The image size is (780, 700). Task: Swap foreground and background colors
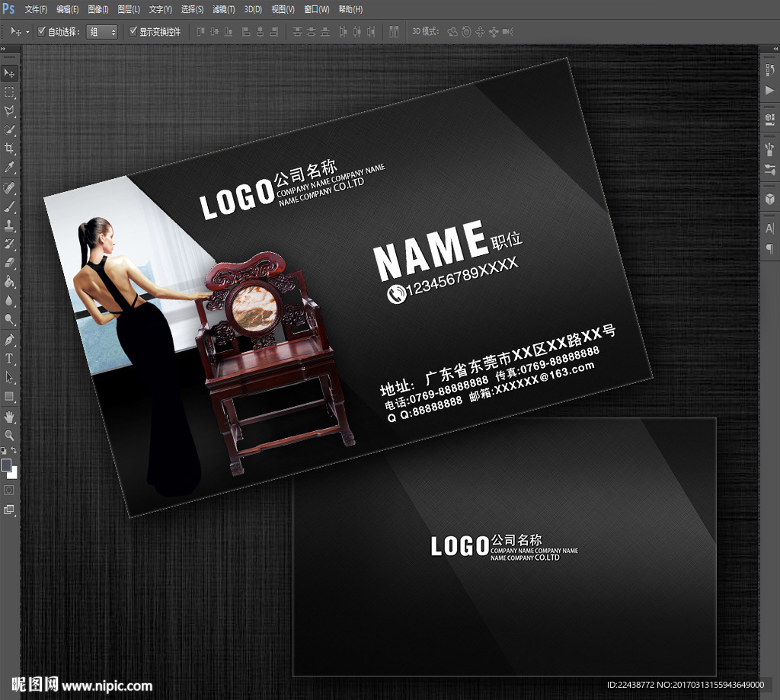coord(14,451)
